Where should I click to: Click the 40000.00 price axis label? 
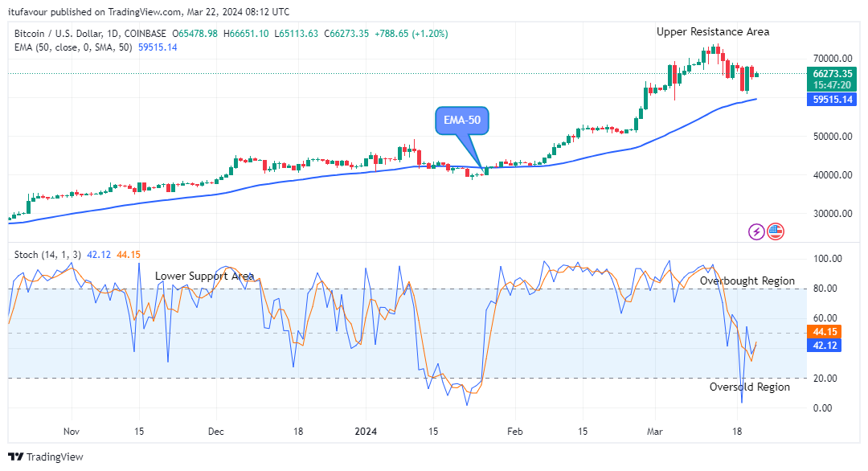click(833, 175)
